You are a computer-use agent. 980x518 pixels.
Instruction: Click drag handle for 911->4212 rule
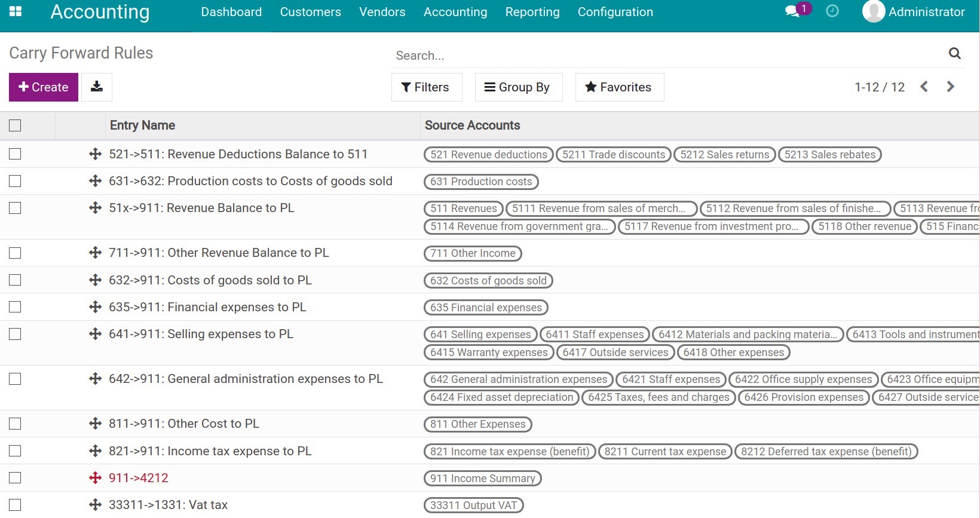[95, 478]
